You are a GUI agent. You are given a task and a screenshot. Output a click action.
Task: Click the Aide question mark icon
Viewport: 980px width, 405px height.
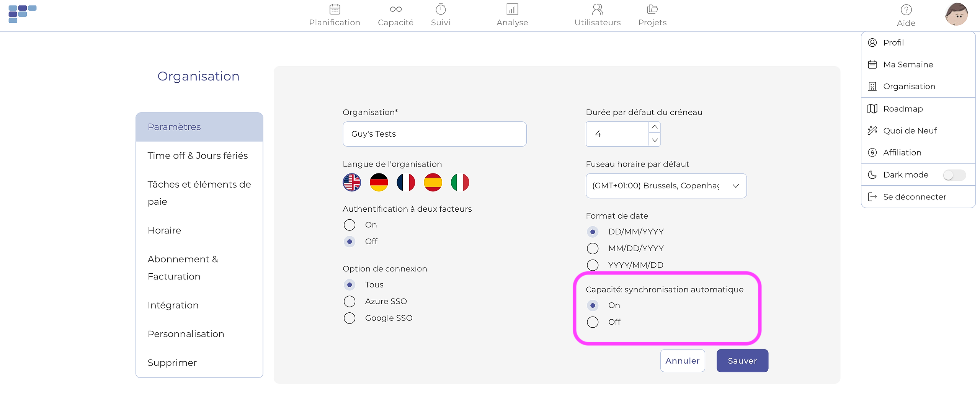pos(906,10)
